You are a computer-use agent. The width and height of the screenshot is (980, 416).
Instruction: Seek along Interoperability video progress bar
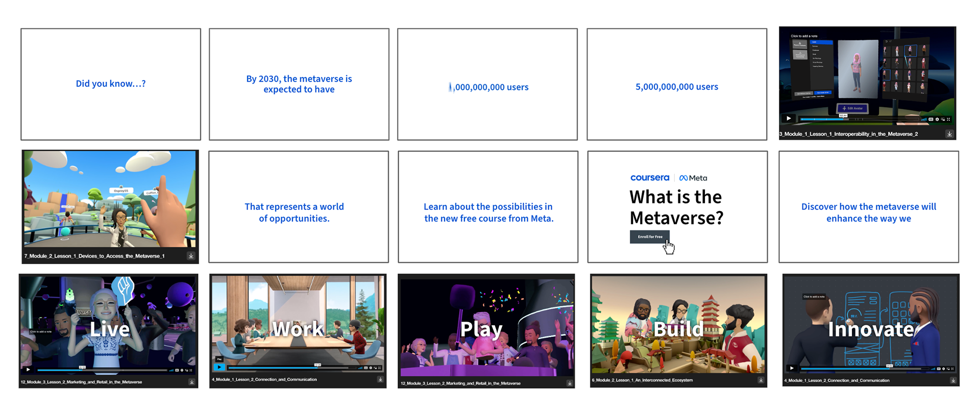click(860, 119)
